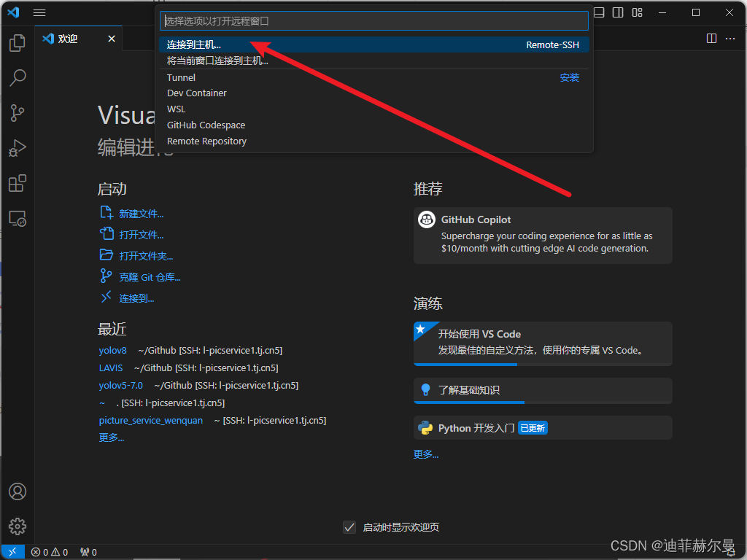Click 更多... under the 演练 section
This screenshot has height=560, width=747.
pos(426,454)
